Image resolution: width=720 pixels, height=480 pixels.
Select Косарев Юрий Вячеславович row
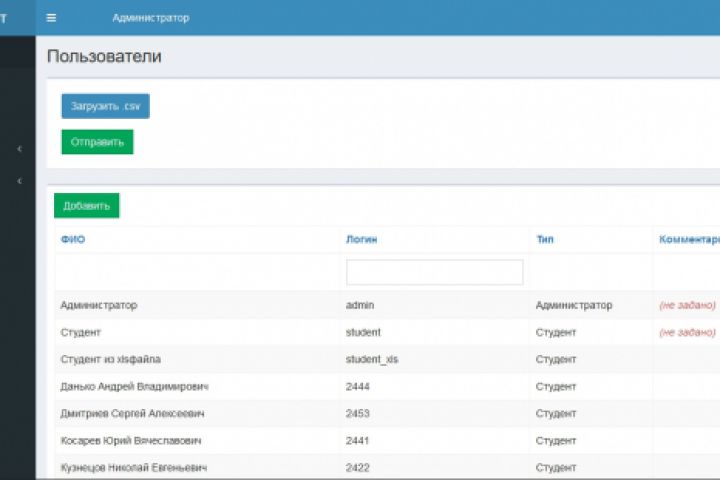tap(131, 441)
